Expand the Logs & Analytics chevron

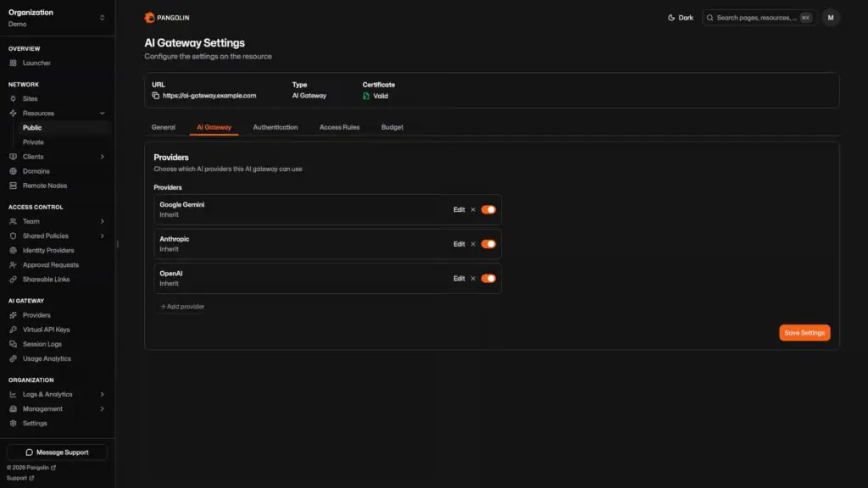pyautogui.click(x=102, y=395)
